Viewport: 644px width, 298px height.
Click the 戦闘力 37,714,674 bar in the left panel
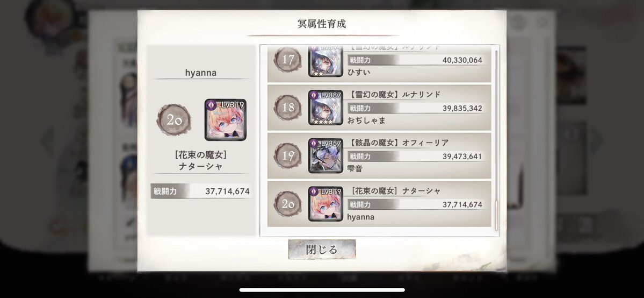(201, 191)
